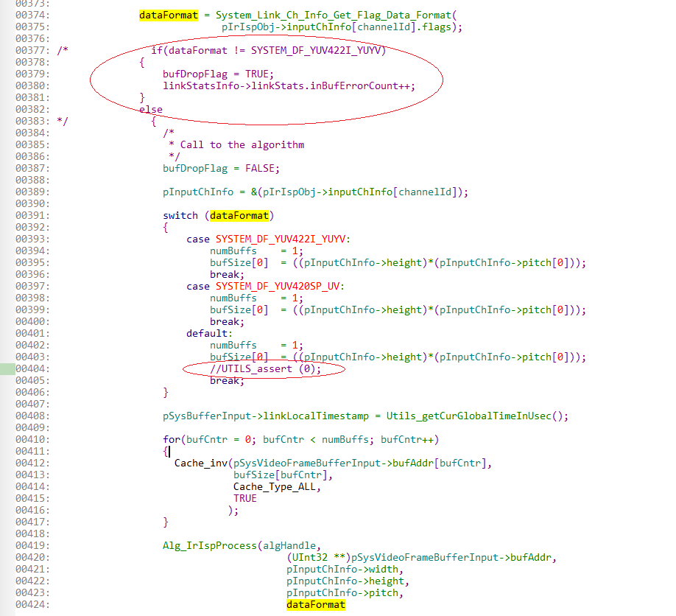Click the SYSTEM_DF_YUV422I_YUYV comparison on line 00377
This screenshot has width=676, height=616.
tap(317, 50)
